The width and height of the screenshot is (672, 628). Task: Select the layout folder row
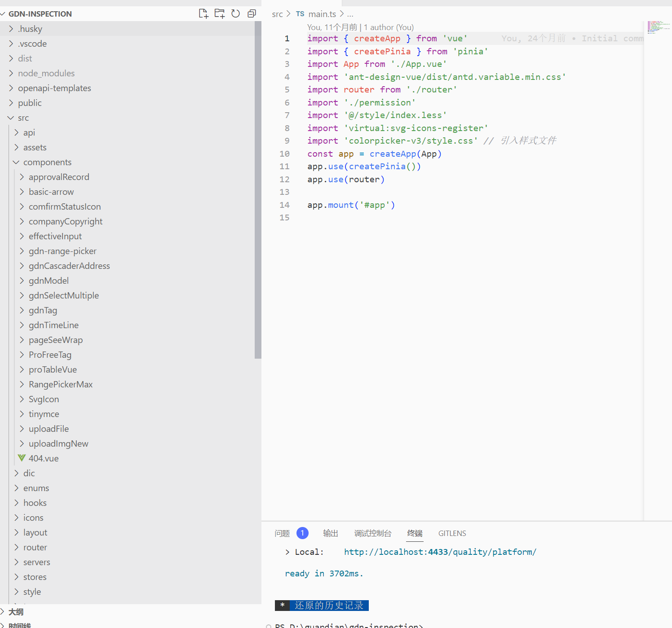127,532
